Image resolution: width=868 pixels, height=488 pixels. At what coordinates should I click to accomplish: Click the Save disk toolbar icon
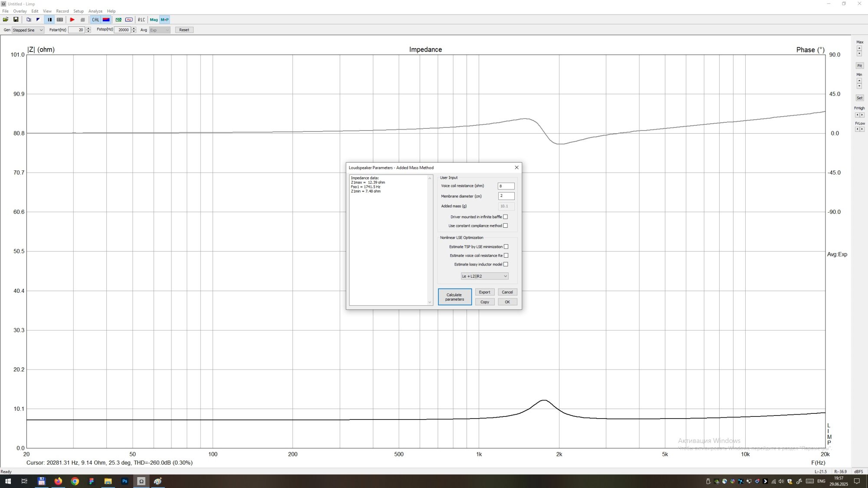point(16,20)
